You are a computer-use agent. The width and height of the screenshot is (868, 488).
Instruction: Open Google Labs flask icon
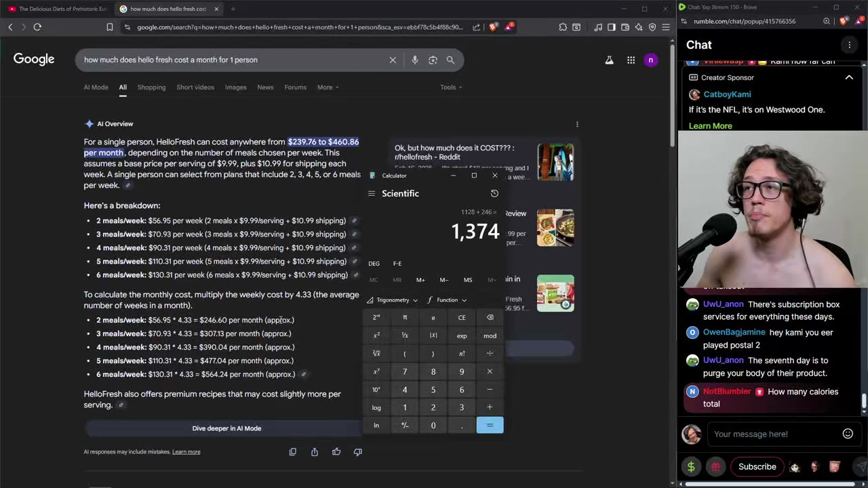609,60
